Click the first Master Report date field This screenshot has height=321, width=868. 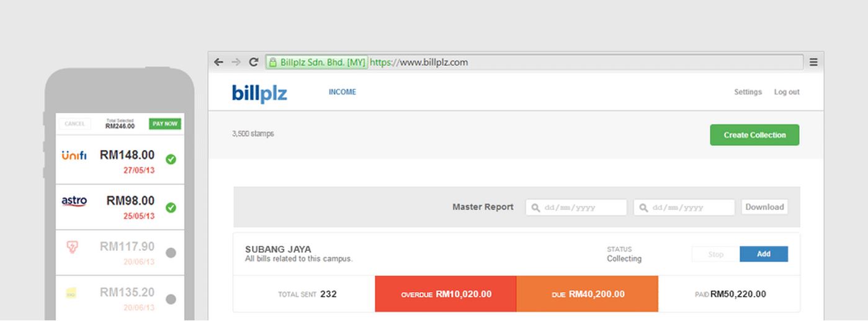tap(576, 208)
